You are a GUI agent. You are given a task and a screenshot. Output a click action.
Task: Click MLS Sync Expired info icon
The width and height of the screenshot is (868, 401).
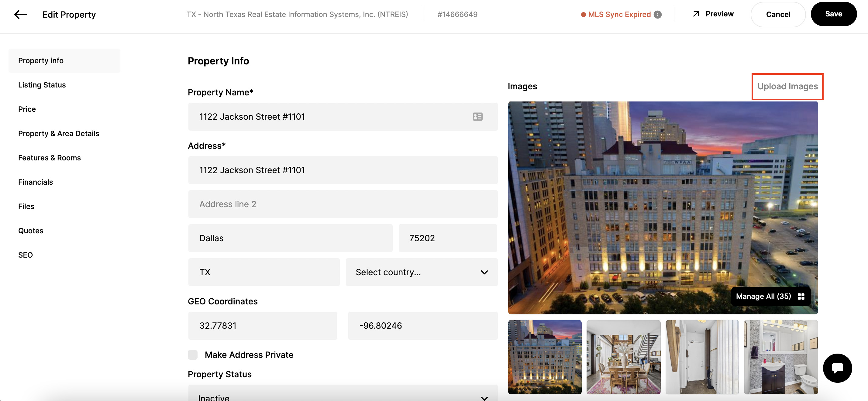[657, 15]
